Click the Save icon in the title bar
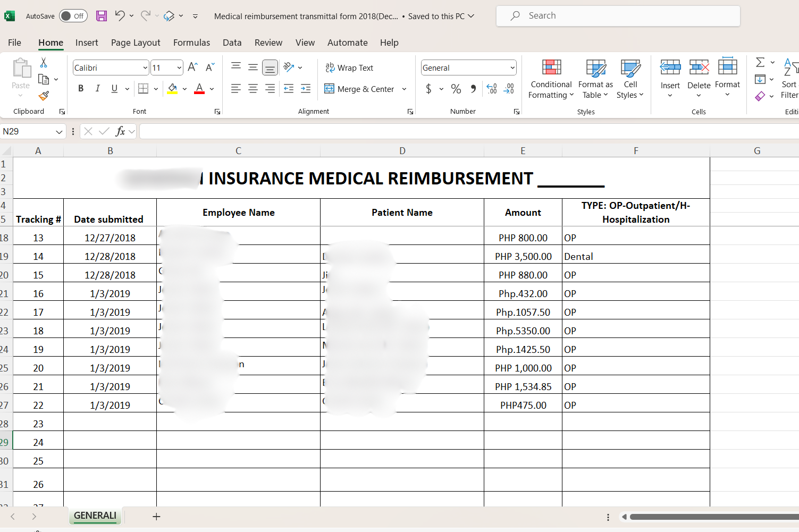This screenshot has height=532, width=799. coord(102,16)
